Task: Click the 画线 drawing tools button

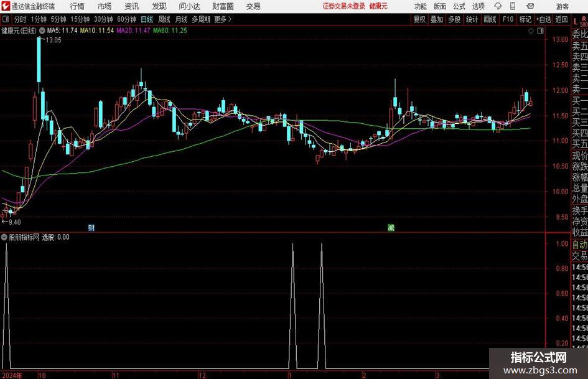Action: (x=490, y=19)
